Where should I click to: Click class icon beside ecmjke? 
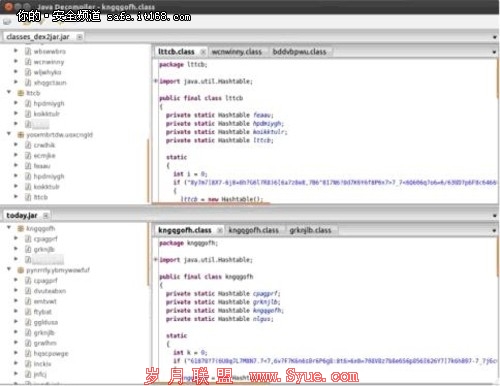pos(28,155)
